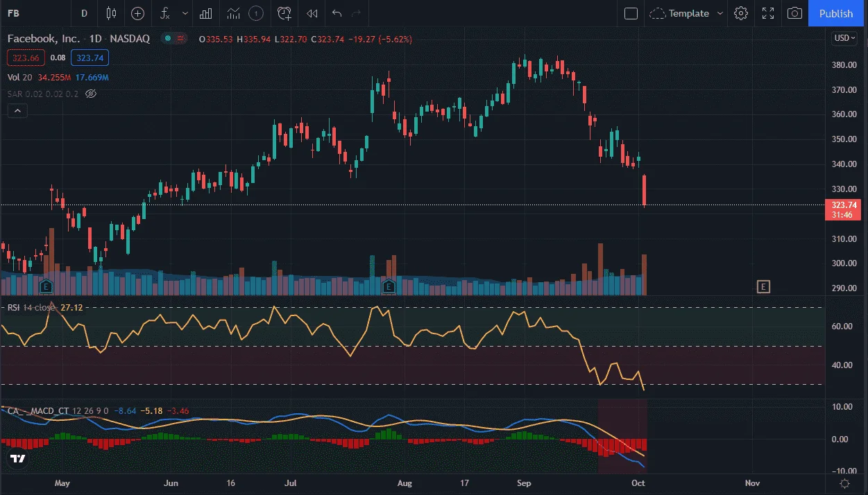Expand the favorite indicators dropdown arrow
The width and height of the screenshot is (868, 495).
click(185, 13)
